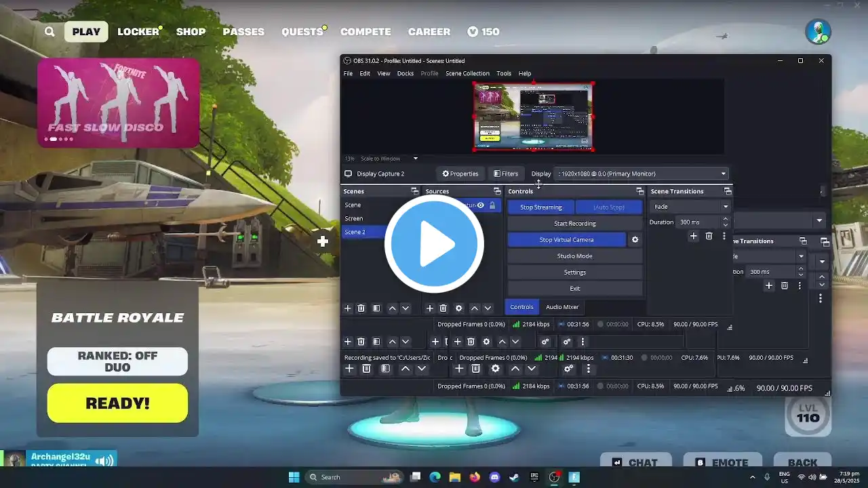
Task: Open the Filters button beside Properties
Action: coord(506,174)
